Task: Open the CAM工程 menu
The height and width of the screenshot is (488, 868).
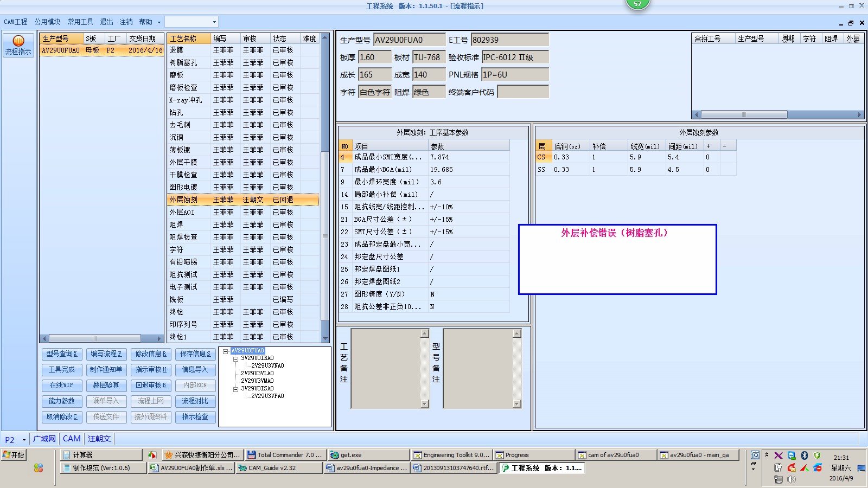Action: (x=15, y=22)
